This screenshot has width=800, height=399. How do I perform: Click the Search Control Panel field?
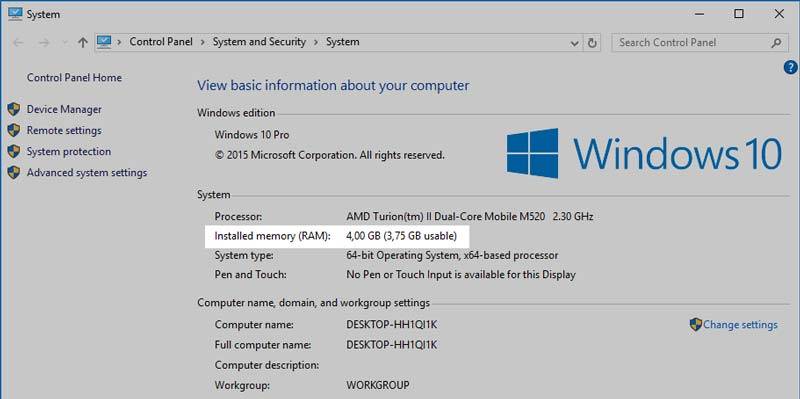click(x=691, y=43)
